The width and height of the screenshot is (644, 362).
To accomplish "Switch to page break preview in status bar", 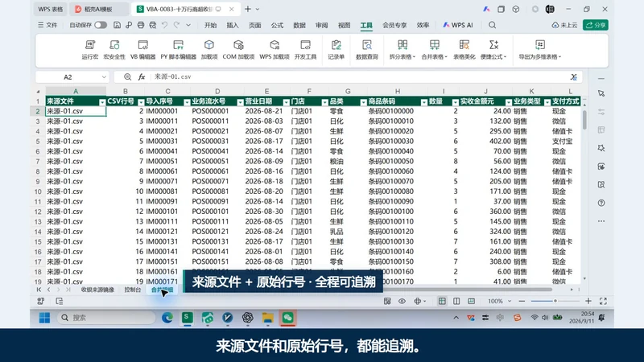I will tap(471, 301).
